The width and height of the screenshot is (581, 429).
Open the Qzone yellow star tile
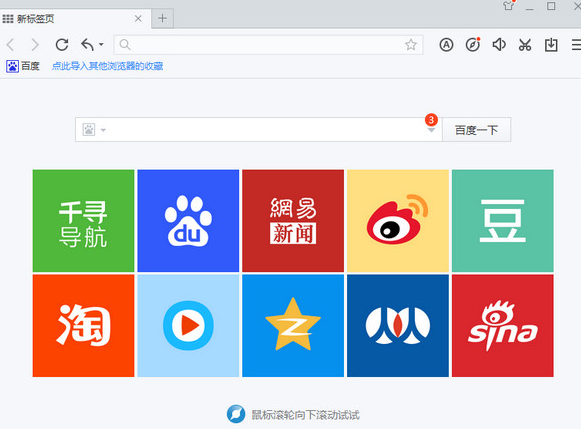(x=293, y=326)
